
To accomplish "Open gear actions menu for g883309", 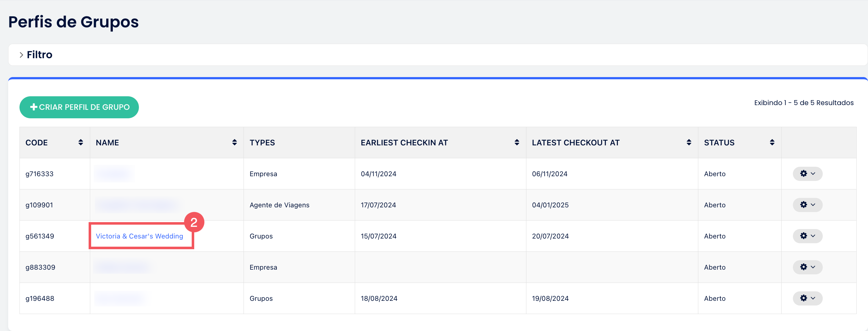I will (807, 267).
